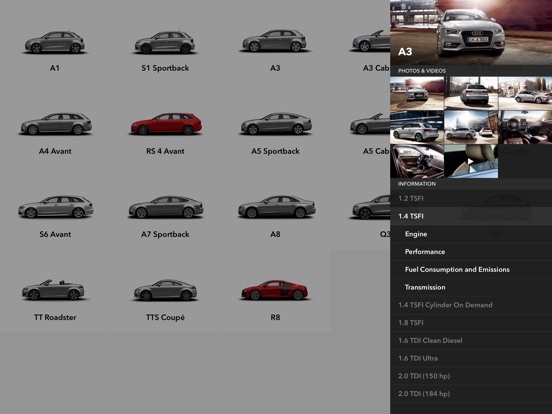552x414 pixels.
Task: Open the A3 side street photo
Action: pyautogui.click(x=525, y=93)
